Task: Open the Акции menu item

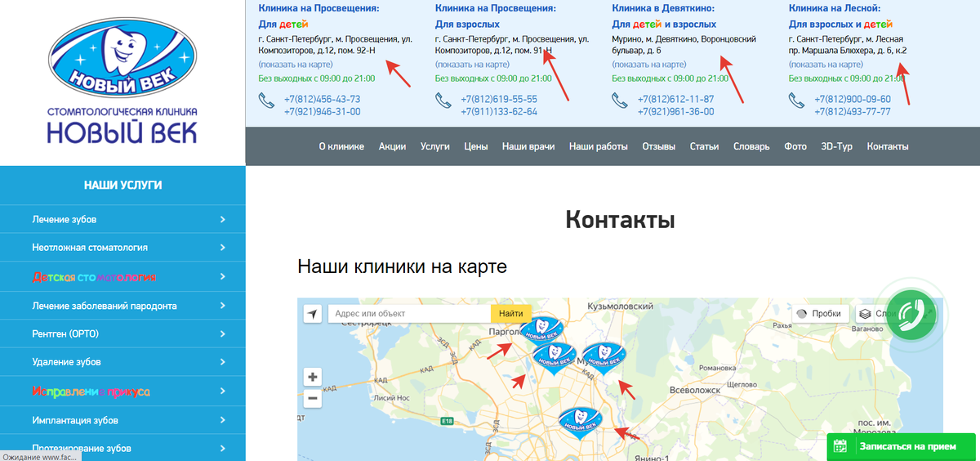Action: pos(393,146)
